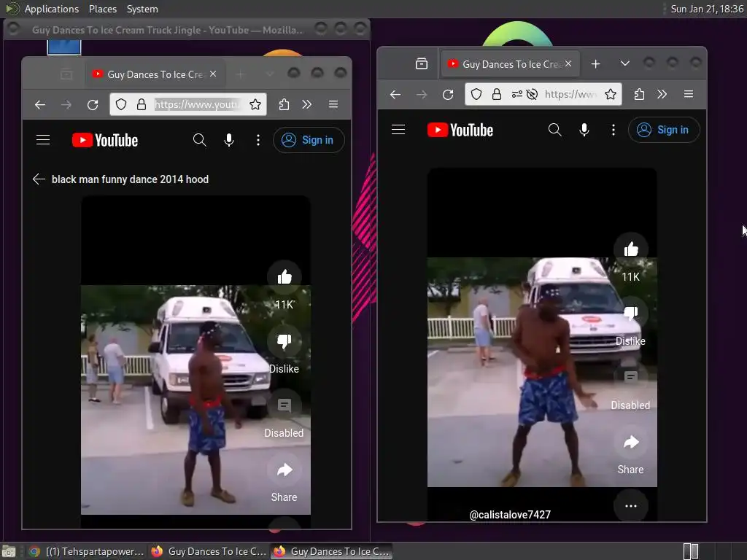Click Disabled comments icon in right window
This screenshot has width=747, height=560.
coord(631,378)
